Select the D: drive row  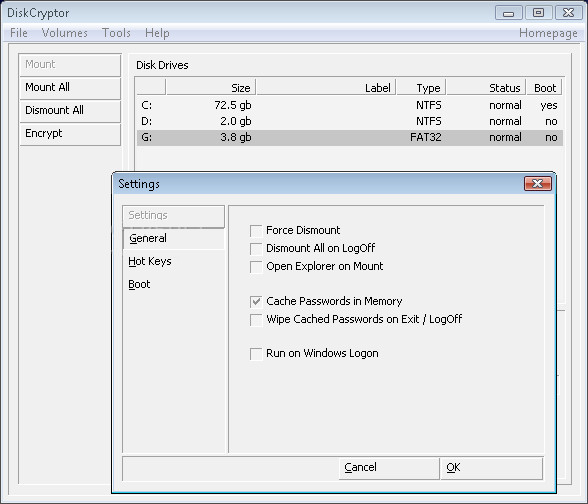tap(350, 122)
